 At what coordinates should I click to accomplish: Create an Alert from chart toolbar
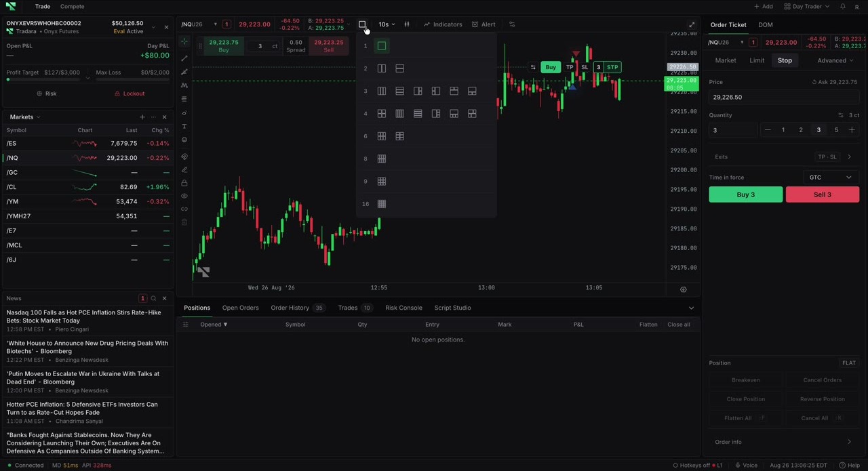click(484, 24)
